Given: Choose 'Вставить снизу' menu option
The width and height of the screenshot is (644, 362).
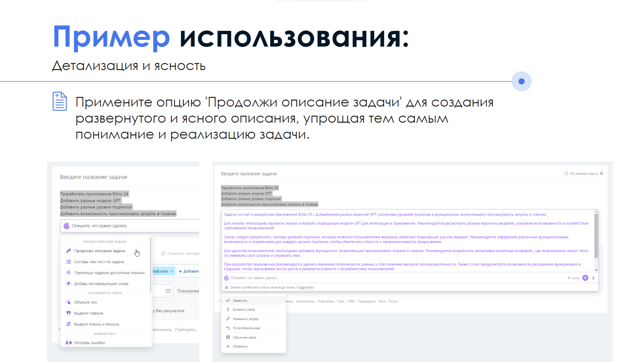Looking at the screenshot, I should 244,310.
